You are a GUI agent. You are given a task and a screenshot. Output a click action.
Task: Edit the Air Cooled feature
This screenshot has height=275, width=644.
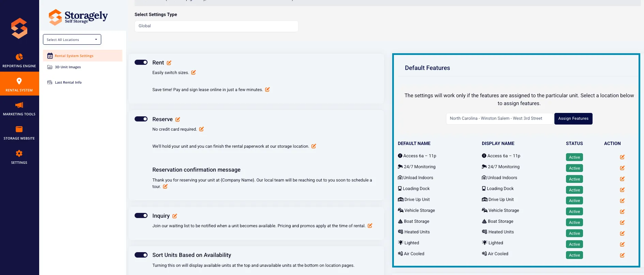coord(622,255)
